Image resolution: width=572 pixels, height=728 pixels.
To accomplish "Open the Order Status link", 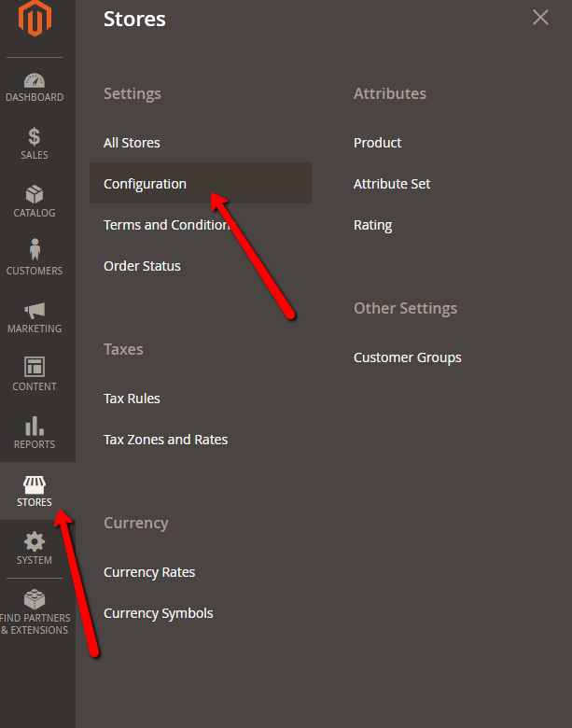I will click(142, 266).
